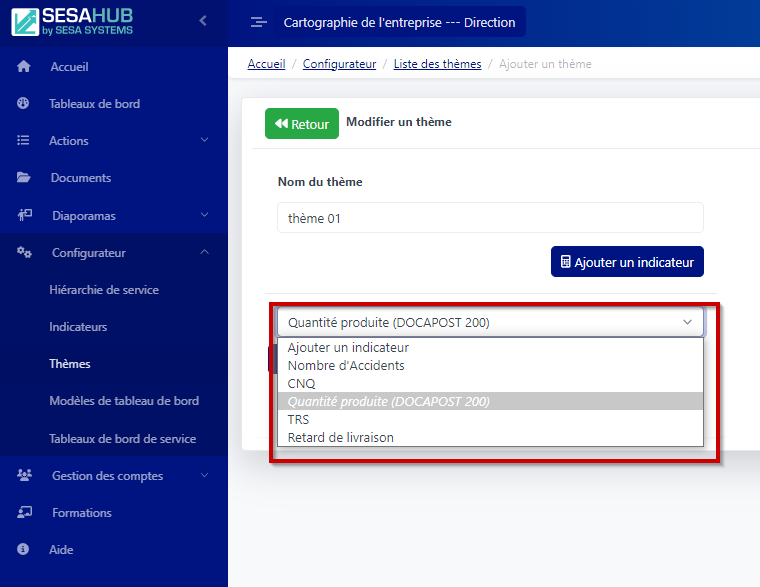
Task: Click the Diaporamas presentation icon
Action: (25, 215)
